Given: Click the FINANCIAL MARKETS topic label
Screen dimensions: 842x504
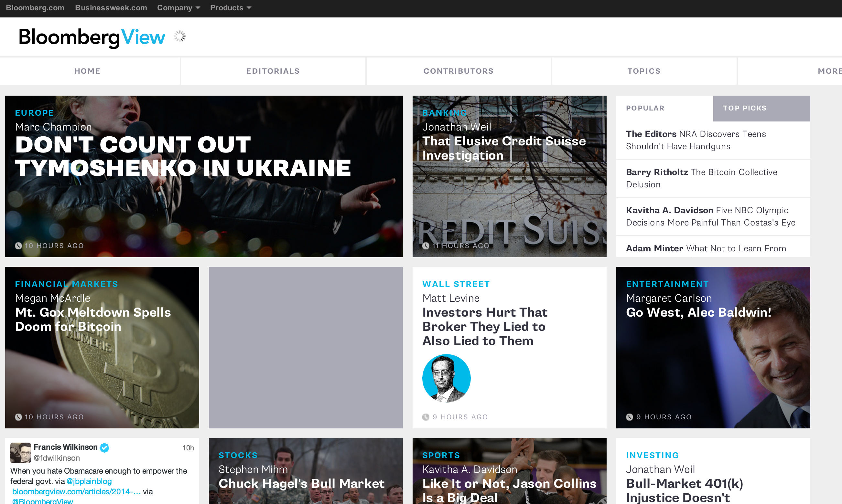Looking at the screenshot, I should pos(67,284).
